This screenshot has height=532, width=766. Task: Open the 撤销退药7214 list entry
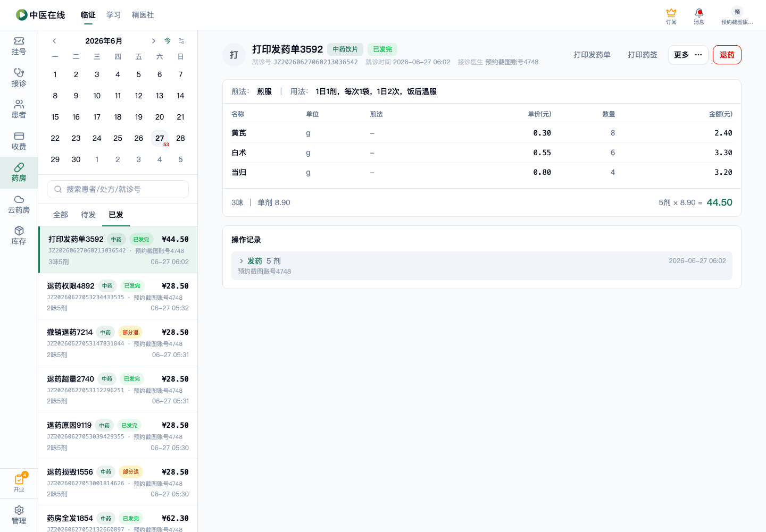(x=118, y=343)
